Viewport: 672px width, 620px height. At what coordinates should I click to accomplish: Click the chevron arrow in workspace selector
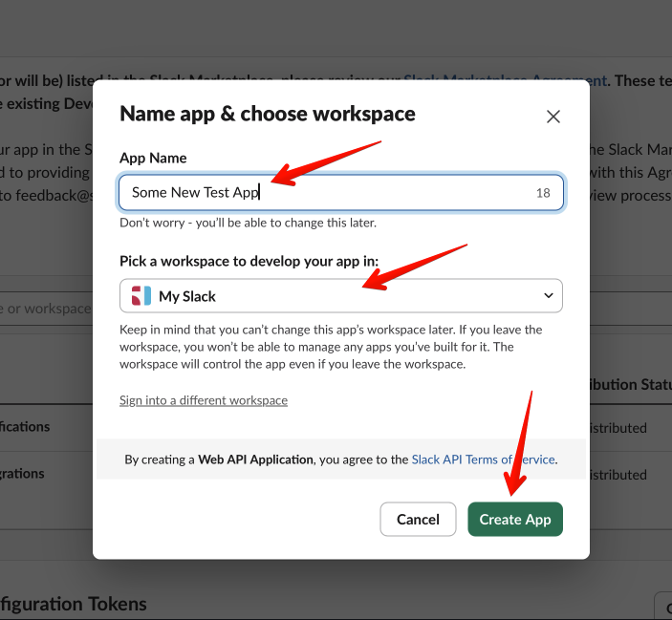coord(549,296)
